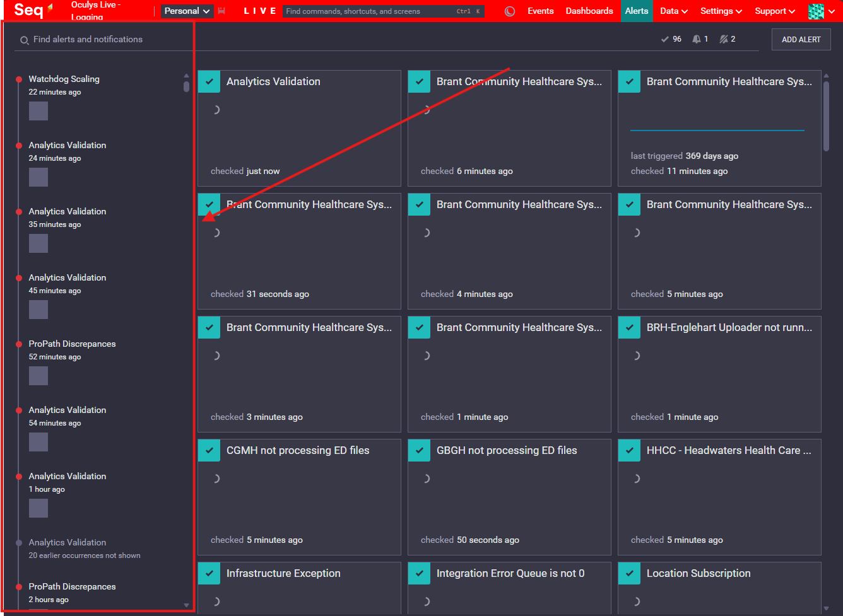The height and width of the screenshot is (616, 843).
Task: Click the thumbnail under Analytics Validation 1 hour ago
Action: [38, 508]
